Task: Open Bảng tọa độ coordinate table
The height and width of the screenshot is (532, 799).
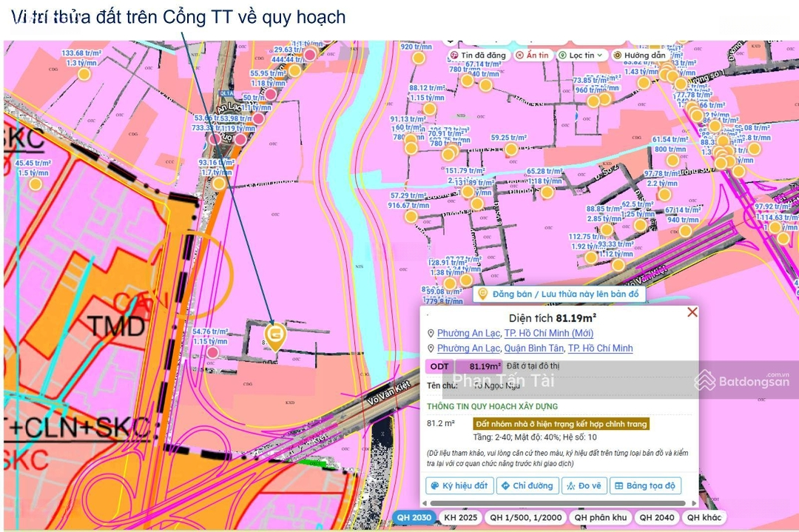Action: click(645, 486)
